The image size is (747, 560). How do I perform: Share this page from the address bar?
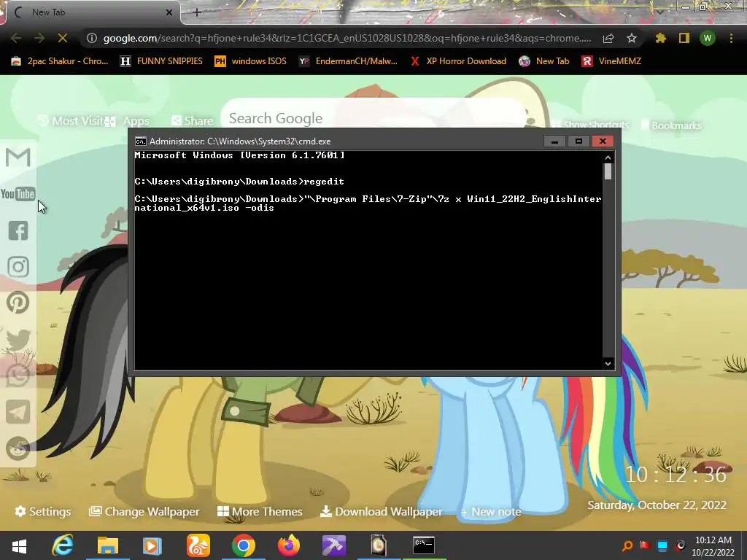(608, 39)
